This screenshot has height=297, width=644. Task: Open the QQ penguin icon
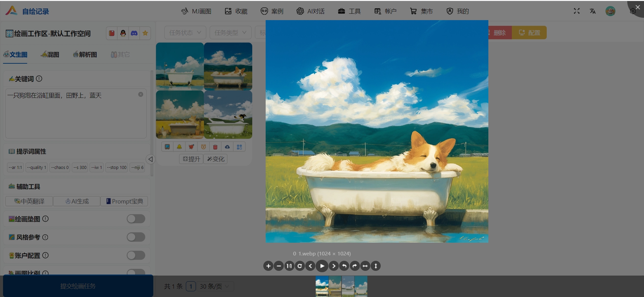123,33
